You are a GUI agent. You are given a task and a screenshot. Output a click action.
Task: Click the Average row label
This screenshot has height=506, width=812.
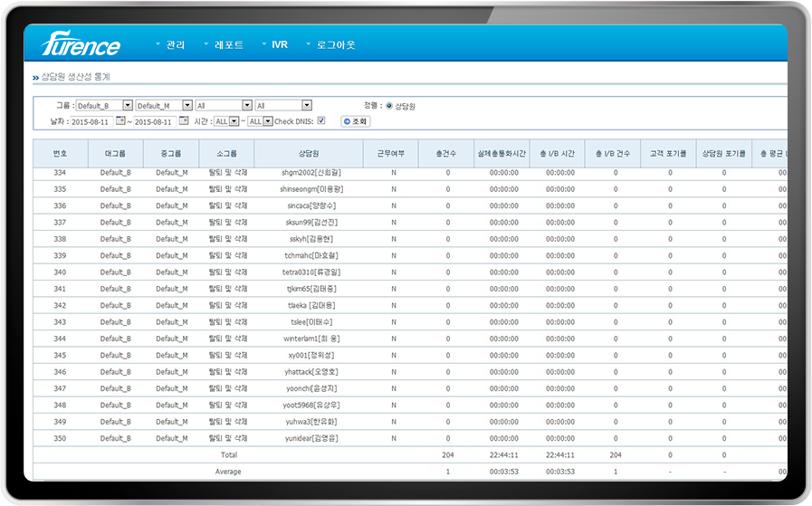228,472
